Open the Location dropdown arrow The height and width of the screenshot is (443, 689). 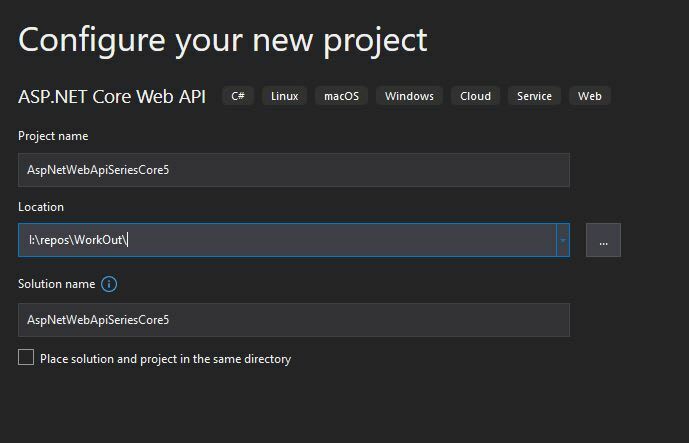tap(563, 240)
